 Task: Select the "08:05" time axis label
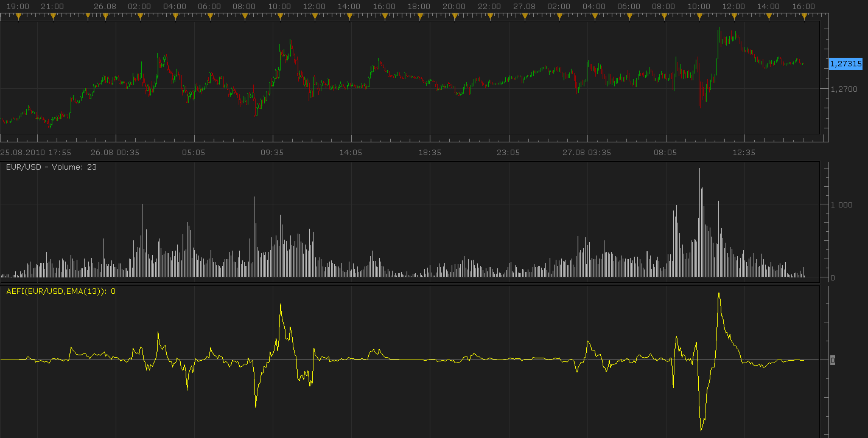(x=665, y=152)
